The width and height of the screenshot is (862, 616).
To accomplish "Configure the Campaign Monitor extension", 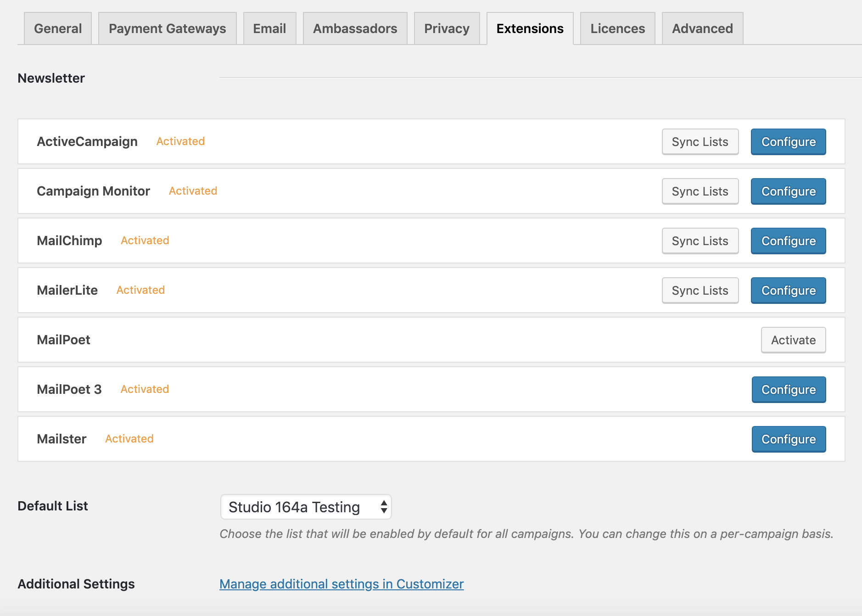I will click(x=789, y=191).
